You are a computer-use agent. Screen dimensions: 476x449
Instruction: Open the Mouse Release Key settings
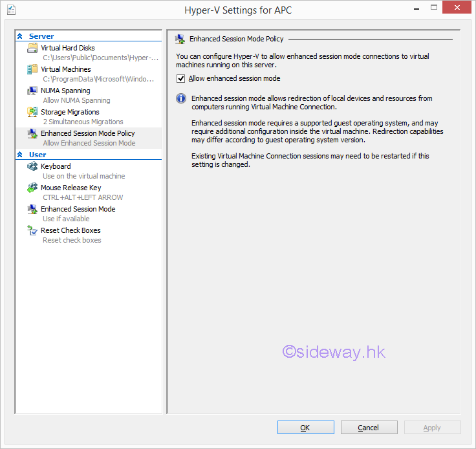click(x=70, y=188)
